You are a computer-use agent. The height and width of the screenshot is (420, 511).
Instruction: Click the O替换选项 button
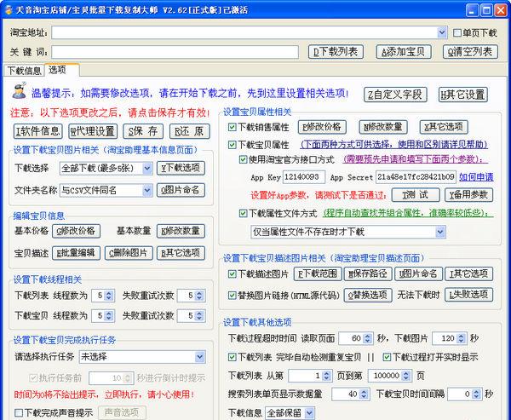tap(368, 295)
